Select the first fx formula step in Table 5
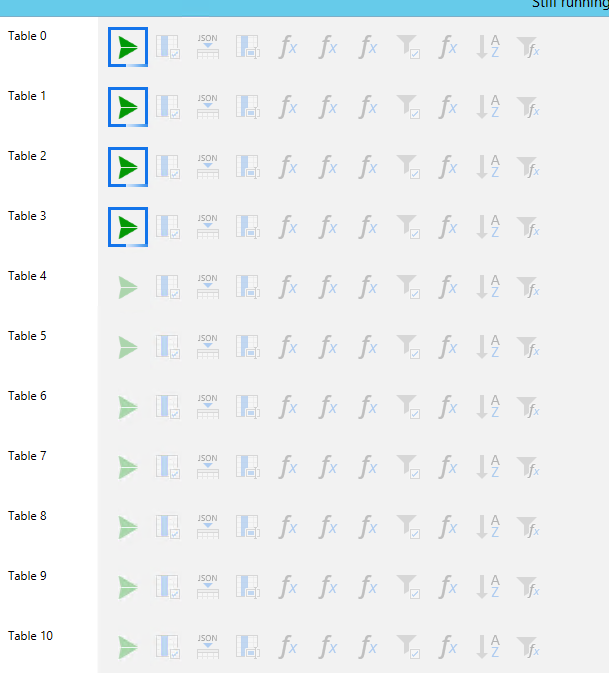Screen dimensions: 609x673 click(288, 347)
